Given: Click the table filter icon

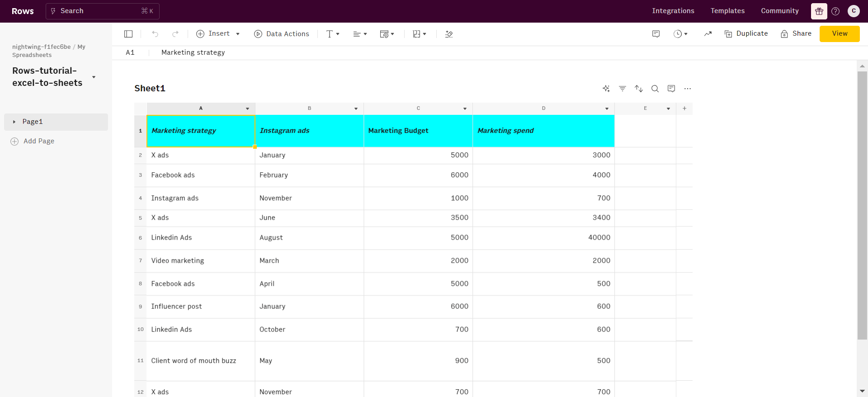Looking at the screenshot, I should point(623,89).
